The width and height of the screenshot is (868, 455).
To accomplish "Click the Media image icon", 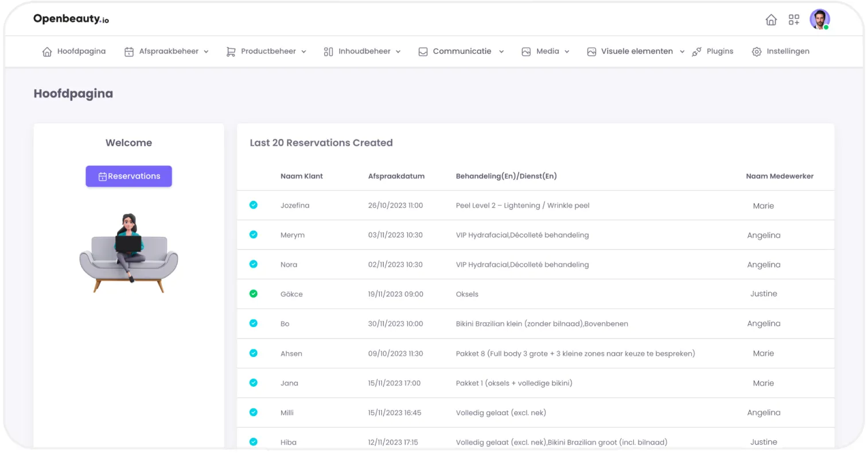I will click(526, 52).
